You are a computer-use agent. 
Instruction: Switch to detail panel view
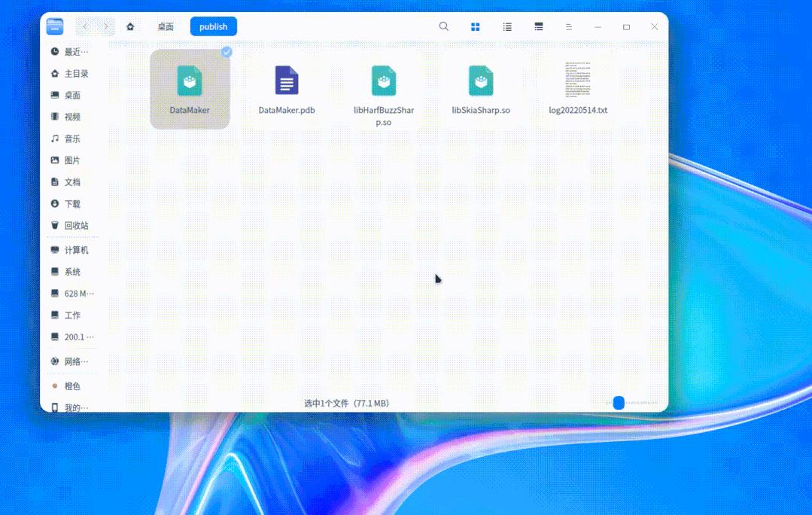point(539,27)
